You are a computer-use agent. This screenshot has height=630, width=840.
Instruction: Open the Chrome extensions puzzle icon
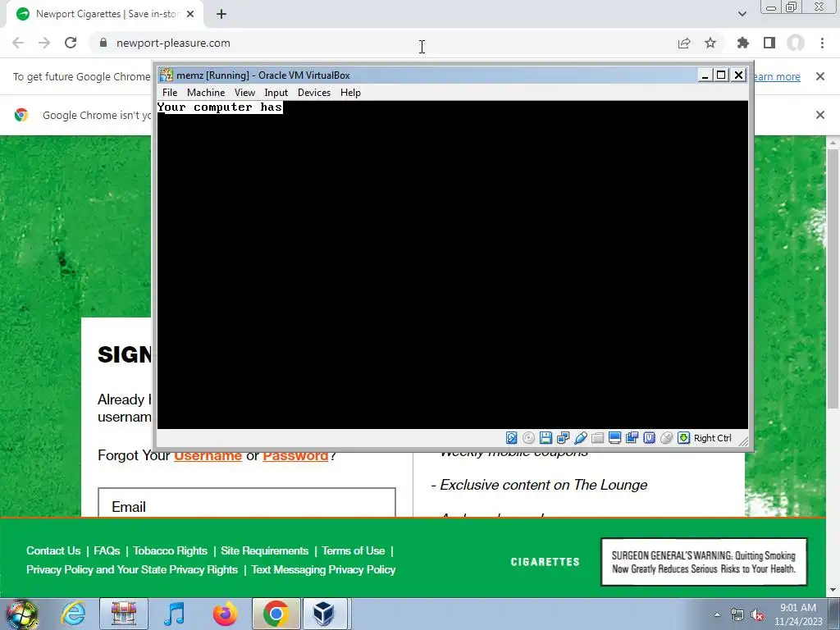click(743, 43)
